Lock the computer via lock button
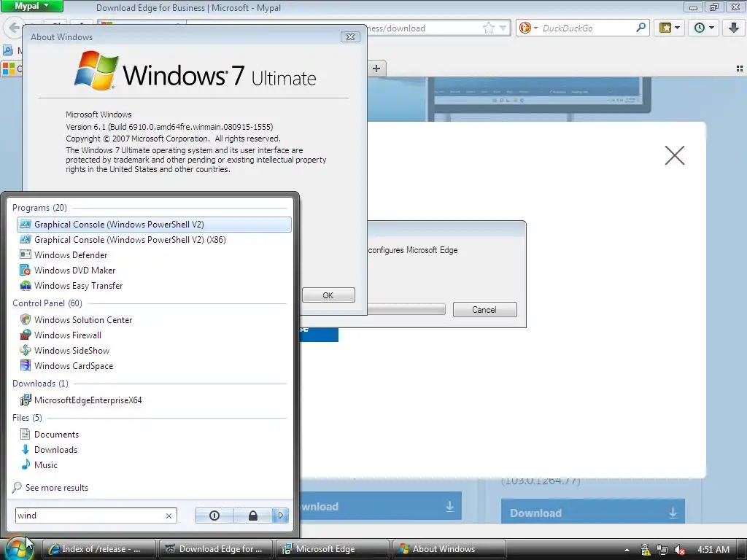The image size is (747, 560). click(253, 516)
